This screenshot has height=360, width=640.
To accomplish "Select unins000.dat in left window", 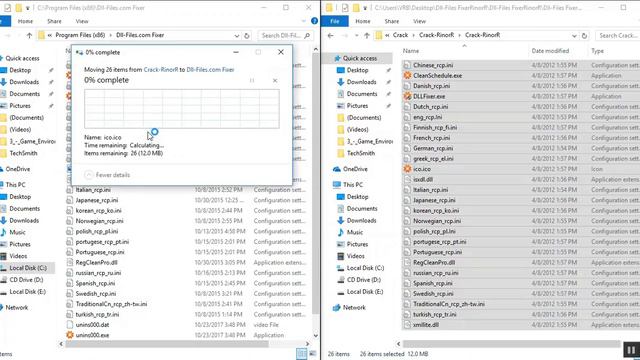I will point(92,325).
